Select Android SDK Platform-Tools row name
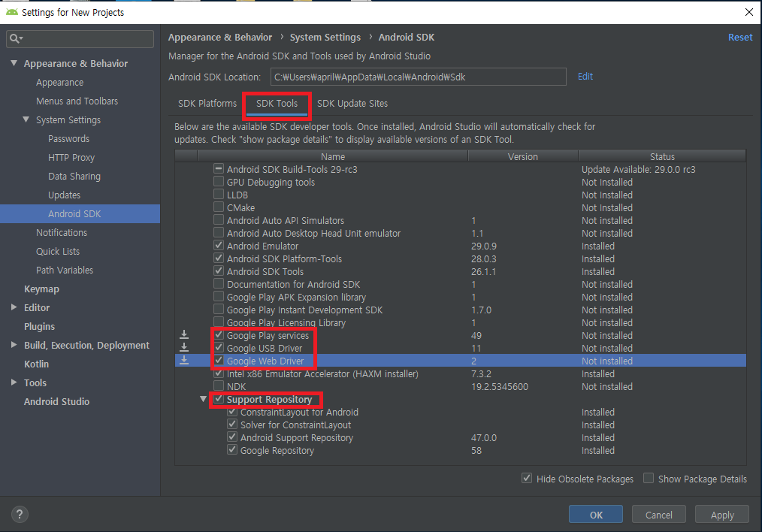This screenshot has height=532, width=762. 284,258
